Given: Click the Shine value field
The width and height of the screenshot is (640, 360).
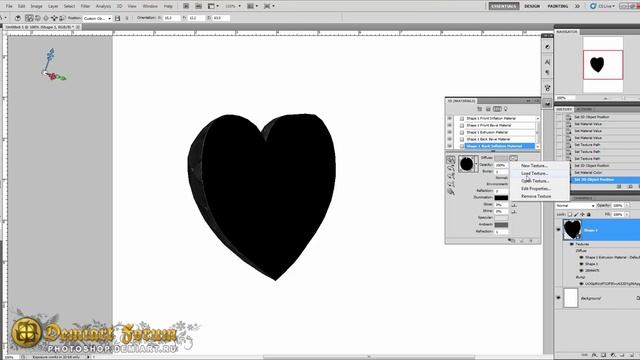Looking at the screenshot, I should click(x=501, y=211).
